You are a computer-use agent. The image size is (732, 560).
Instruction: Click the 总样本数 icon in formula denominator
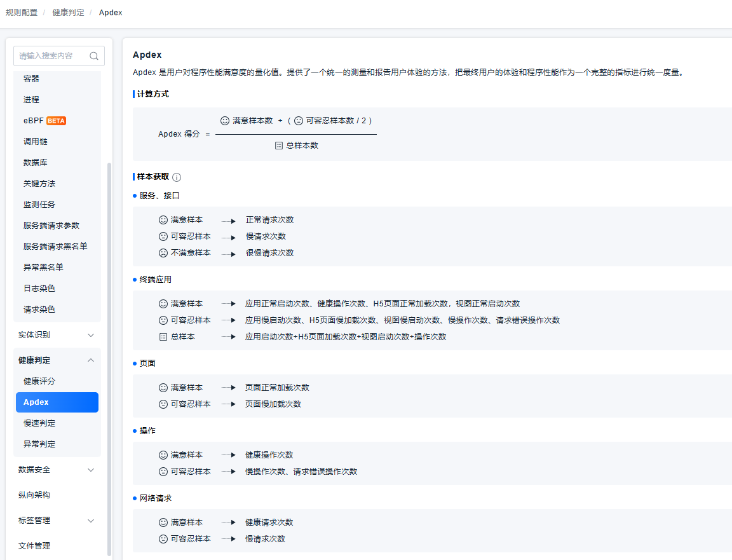[278, 146]
